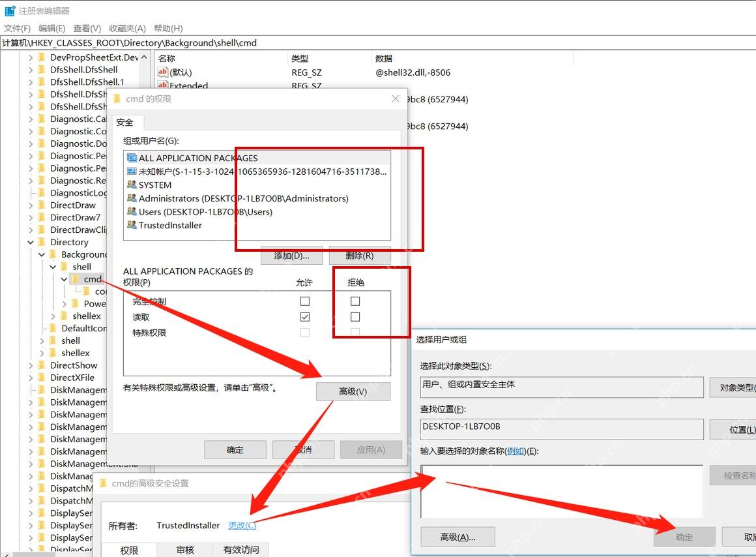Click the folder icon of Directory key
The width and height of the screenshot is (756, 557).
coord(42,242)
